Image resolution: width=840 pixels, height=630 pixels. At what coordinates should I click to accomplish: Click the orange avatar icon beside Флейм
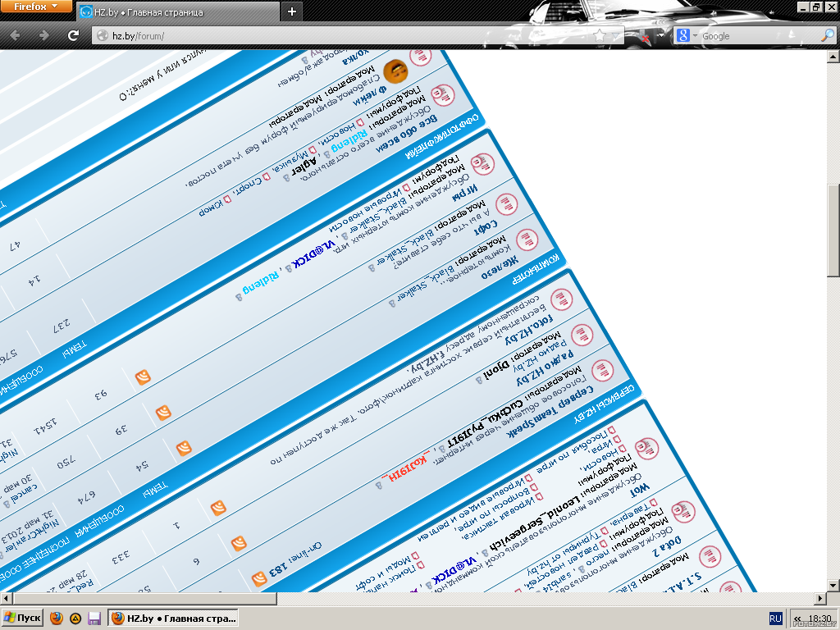coord(396,71)
